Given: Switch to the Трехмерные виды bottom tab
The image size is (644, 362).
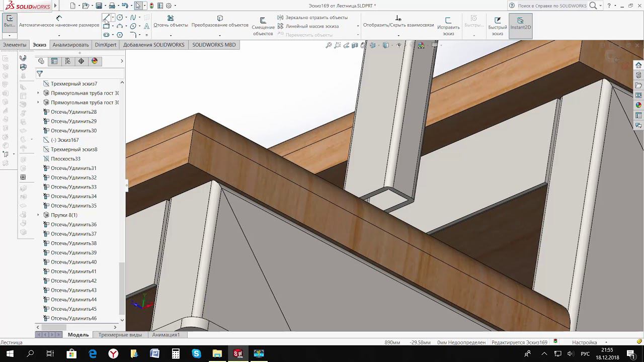Looking at the screenshot, I should tap(120, 335).
